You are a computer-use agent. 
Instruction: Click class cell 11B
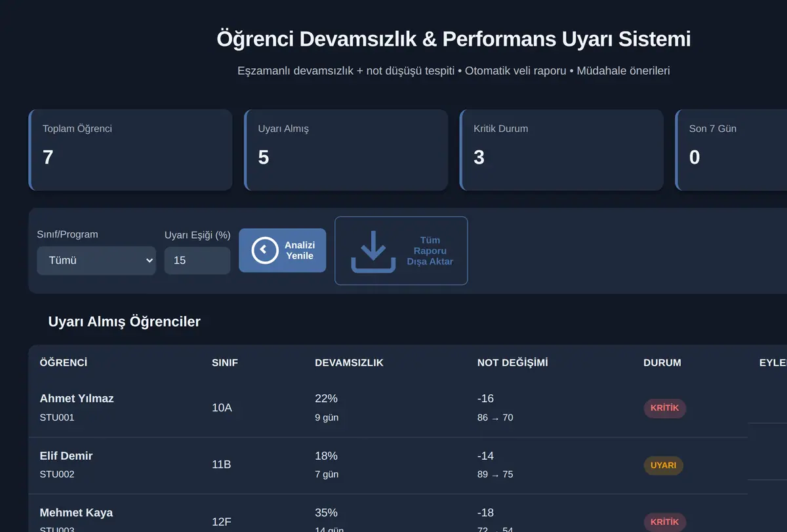[x=222, y=465]
